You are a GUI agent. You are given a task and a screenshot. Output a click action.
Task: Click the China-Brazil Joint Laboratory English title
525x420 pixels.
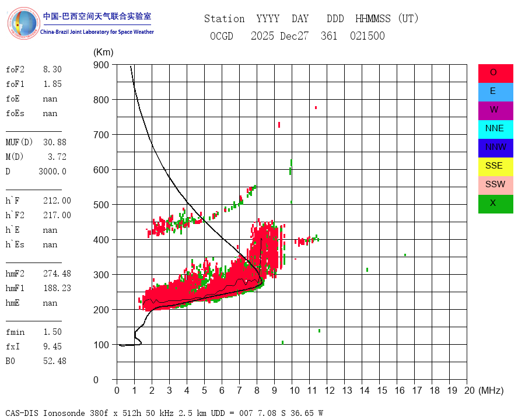[97, 32]
